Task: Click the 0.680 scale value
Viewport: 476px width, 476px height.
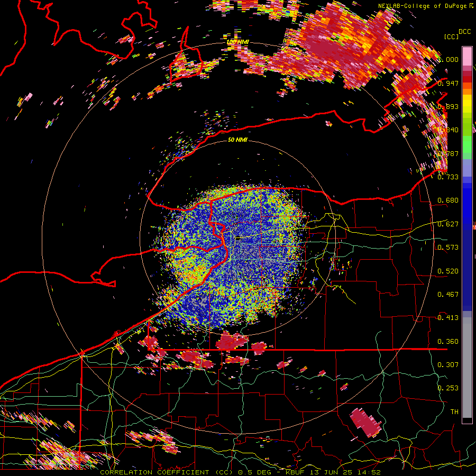Action: click(x=448, y=200)
